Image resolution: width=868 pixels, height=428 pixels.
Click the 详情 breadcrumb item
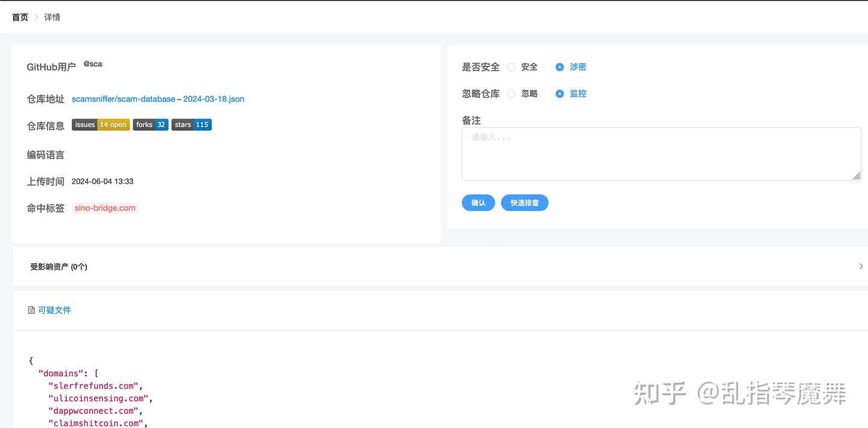pos(51,17)
